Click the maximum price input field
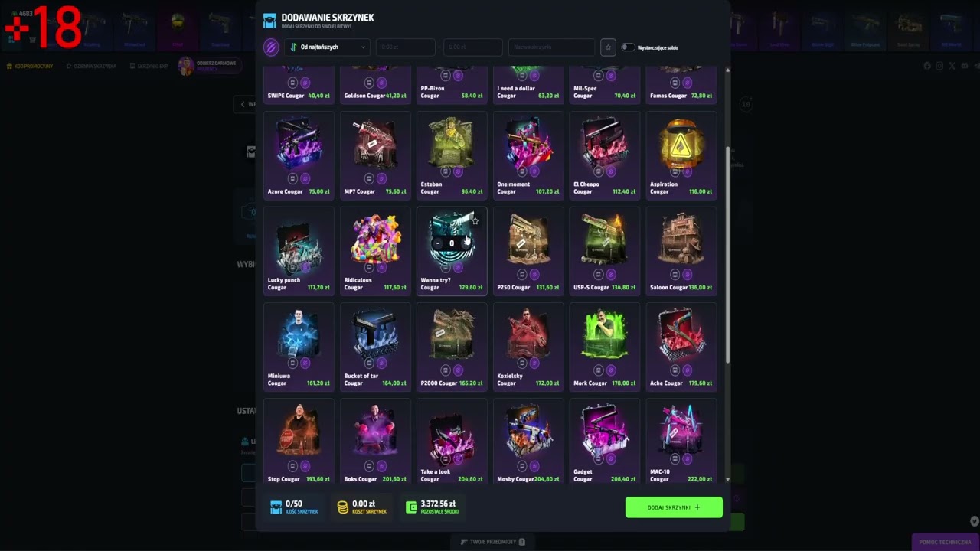The width and height of the screenshot is (980, 551). click(472, 47)
